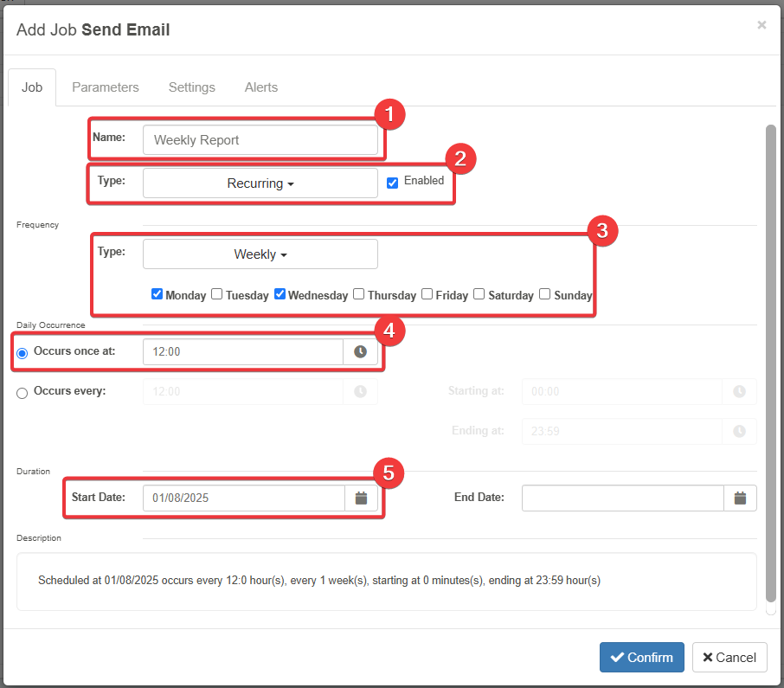Image resolution: width=784 pixels, height=688 pixels.
Task: Open the Recurring job type dropdown
Action: pos(260,183)
